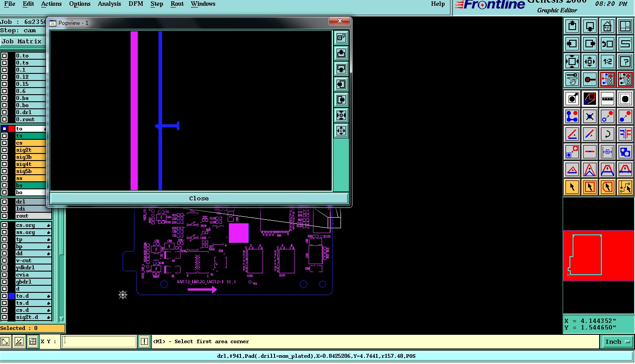Select the rectangle area selection arrow tool

tap(590, 187)
